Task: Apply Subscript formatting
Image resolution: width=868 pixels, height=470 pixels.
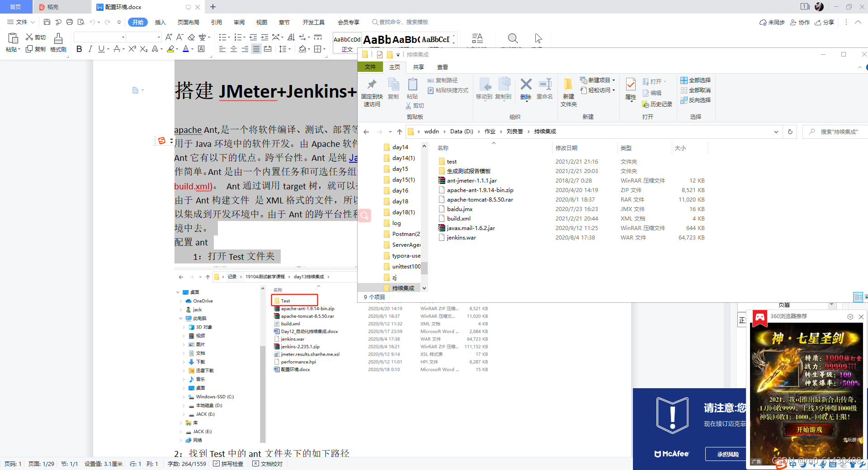Action: [x=144, y=49]
